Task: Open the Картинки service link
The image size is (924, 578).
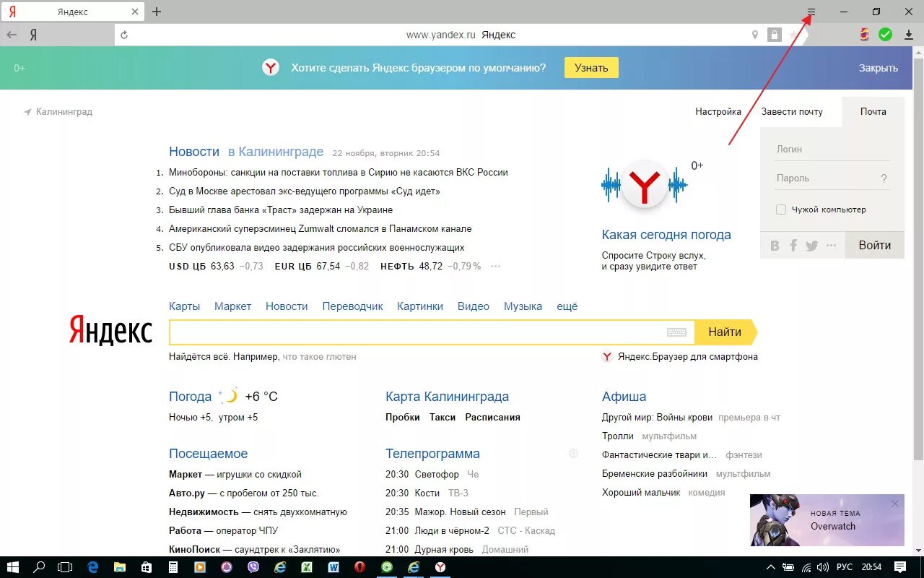Action: (420, 306)
